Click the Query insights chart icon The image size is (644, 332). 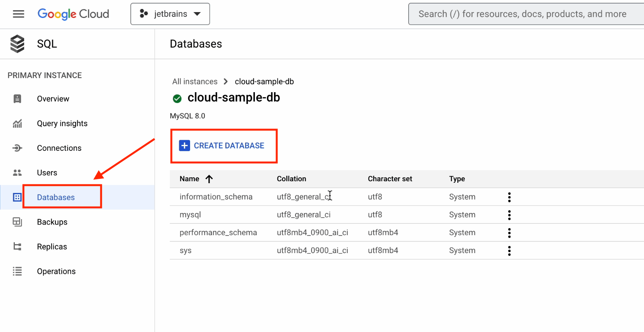pos(17,123)
